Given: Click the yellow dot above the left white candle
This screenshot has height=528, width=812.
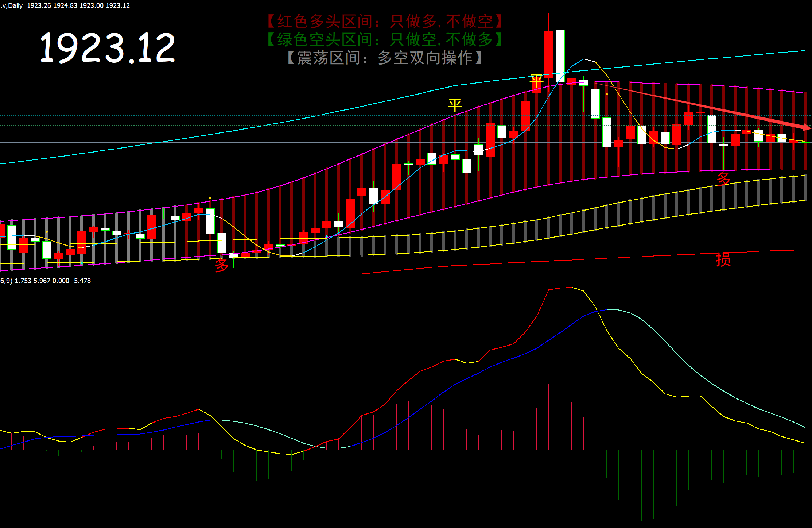Looking at the screenshot, I should (210, 198).
